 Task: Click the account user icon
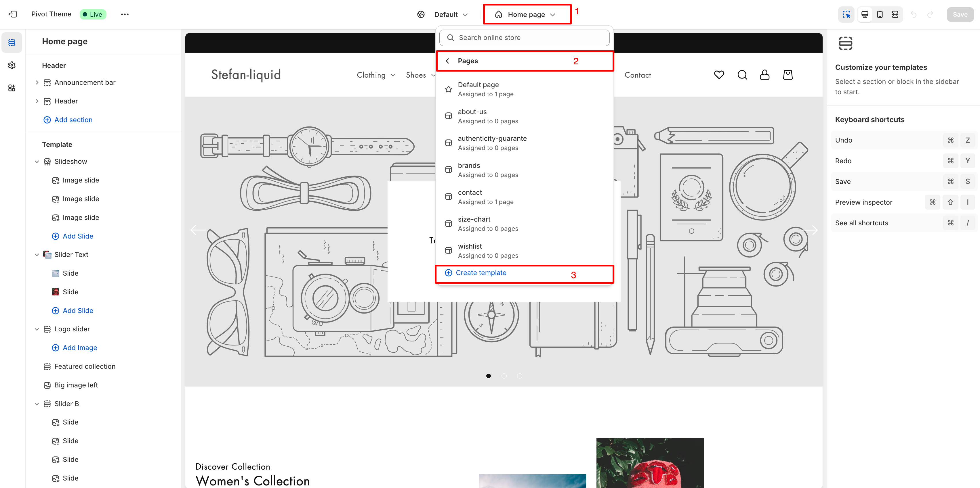764,75
